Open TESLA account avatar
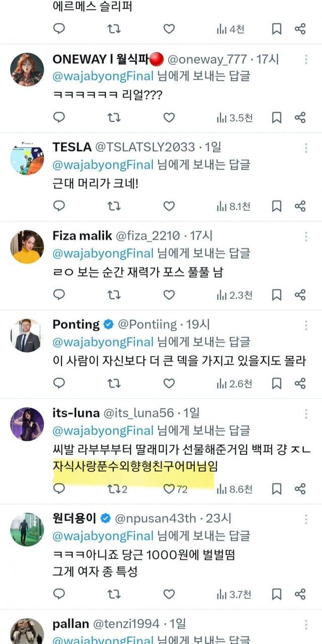Viewport: 322px width, 644px height. tap(27, 158)
